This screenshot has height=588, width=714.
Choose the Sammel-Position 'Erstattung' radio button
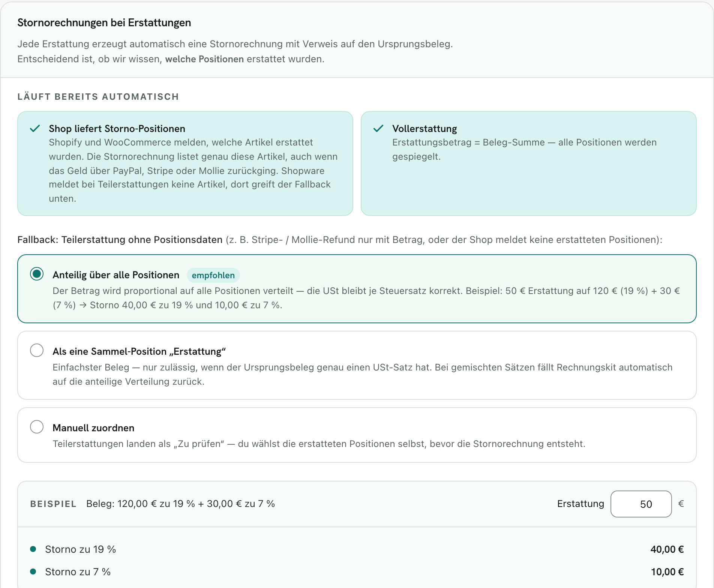tap(37, 350)
